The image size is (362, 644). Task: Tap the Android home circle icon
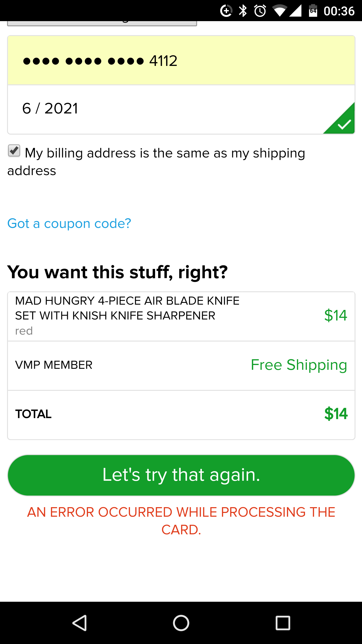(181, 623)
